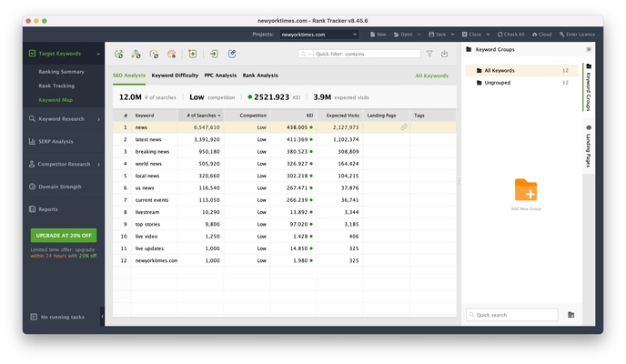Click the orange calendar schedule icon

(x=171, y=54)
